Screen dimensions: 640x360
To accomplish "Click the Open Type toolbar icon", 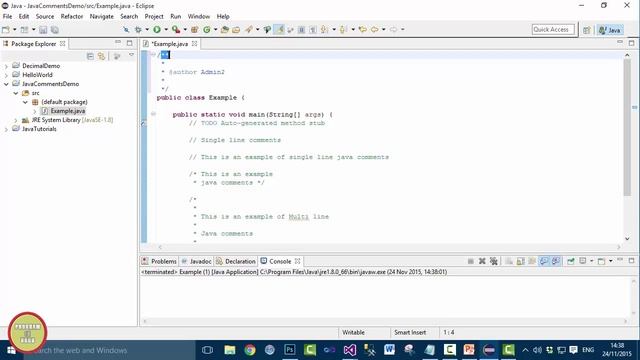I will (x=224, y=30).
